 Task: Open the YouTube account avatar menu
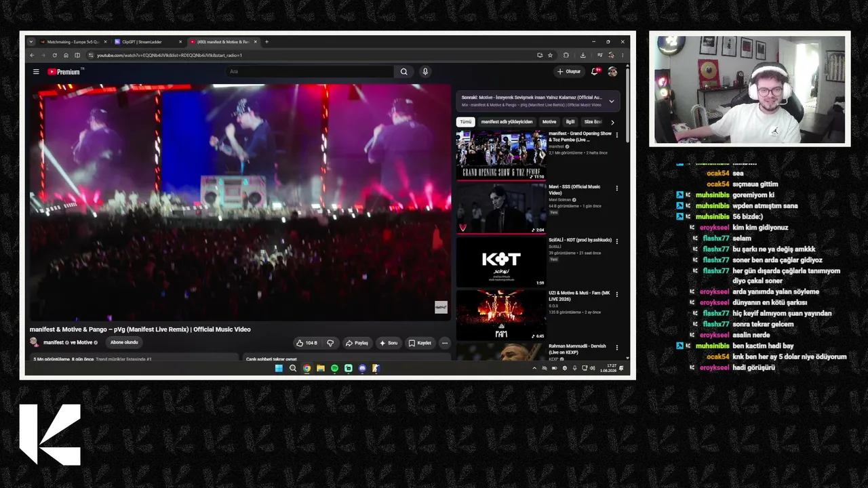[612, 72]
